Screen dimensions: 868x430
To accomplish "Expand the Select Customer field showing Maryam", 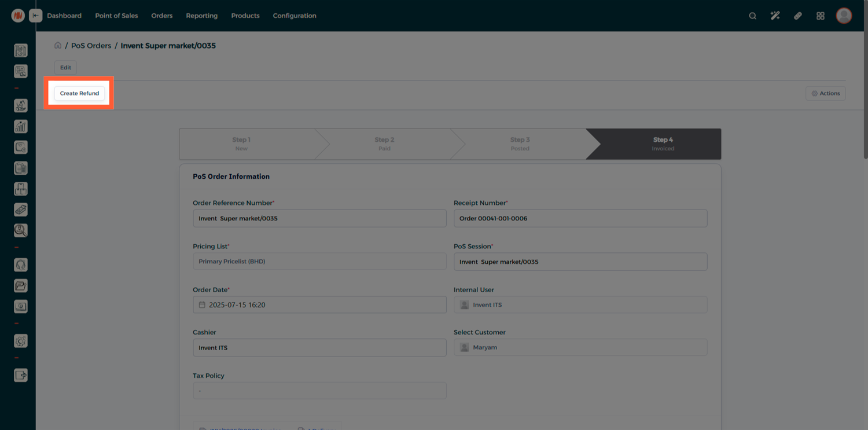I will [580, 347].
